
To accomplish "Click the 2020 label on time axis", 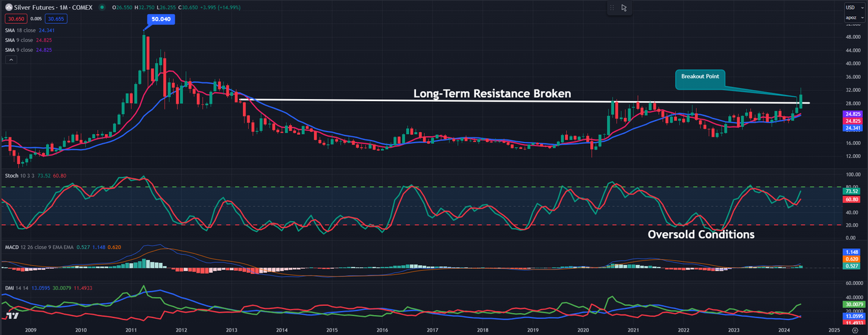I will coord(583,330).
